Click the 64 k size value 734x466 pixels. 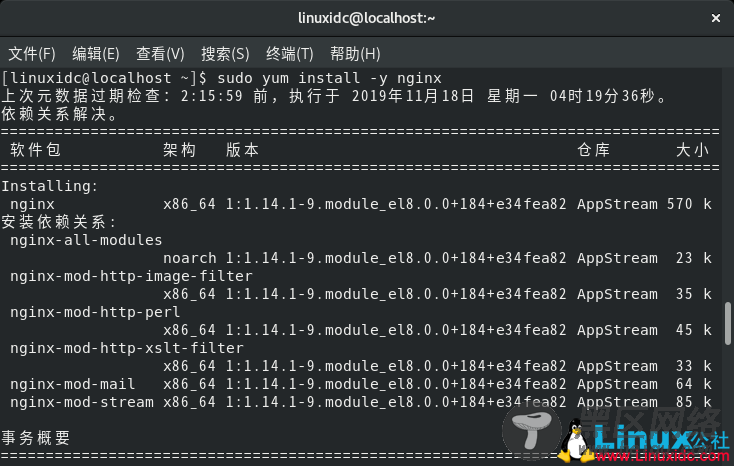click(693, 384)
